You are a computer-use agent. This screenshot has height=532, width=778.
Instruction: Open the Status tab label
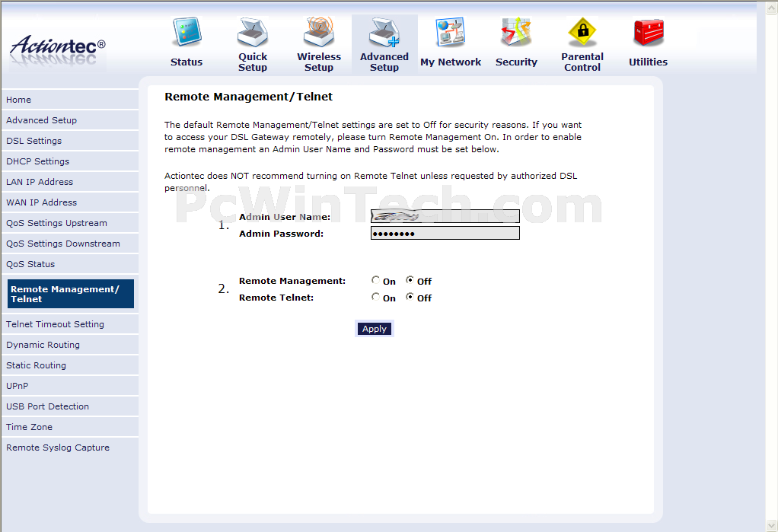(x=187, y=62)
